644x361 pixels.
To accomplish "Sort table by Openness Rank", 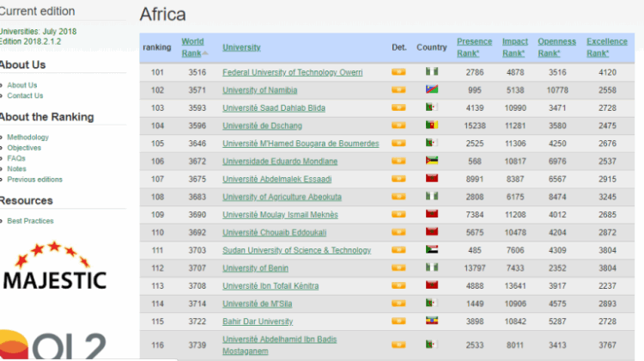I will point(557,47).
